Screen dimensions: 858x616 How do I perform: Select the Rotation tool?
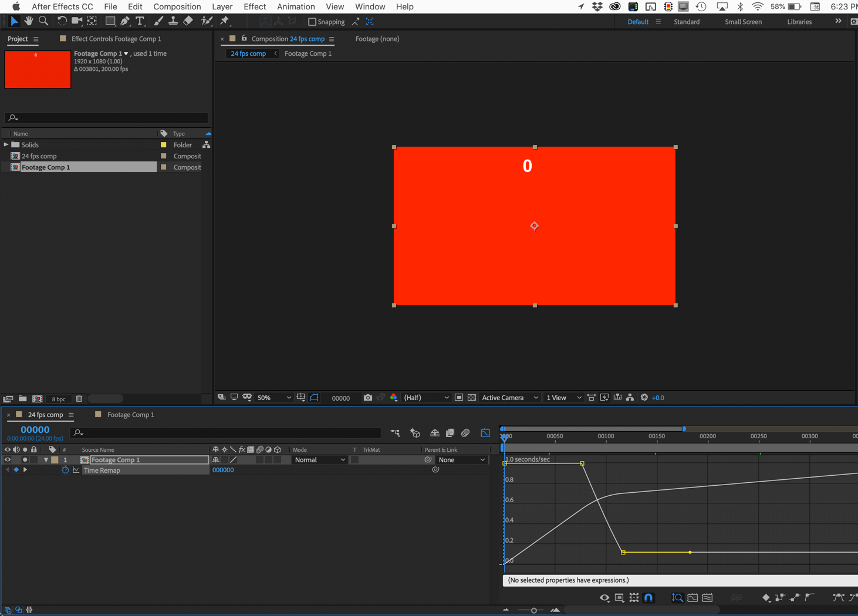[x=62, y=21]
